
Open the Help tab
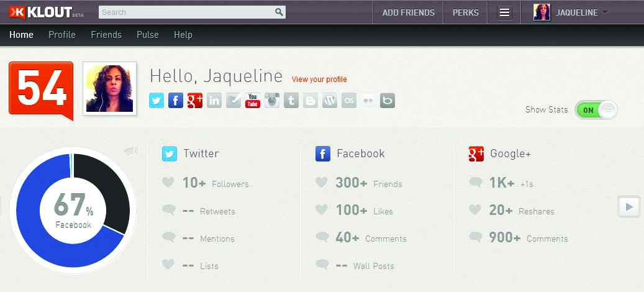[x=183, y=35]
